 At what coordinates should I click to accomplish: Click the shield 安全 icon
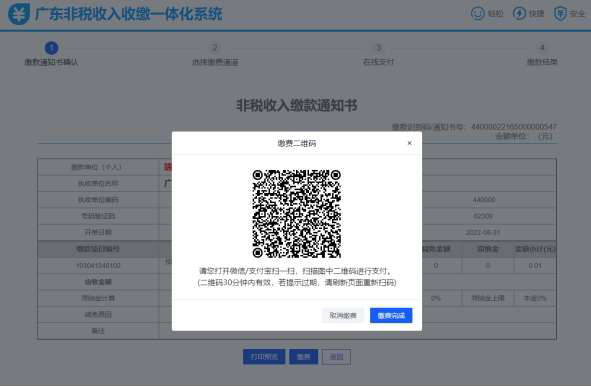pos(560,14)
